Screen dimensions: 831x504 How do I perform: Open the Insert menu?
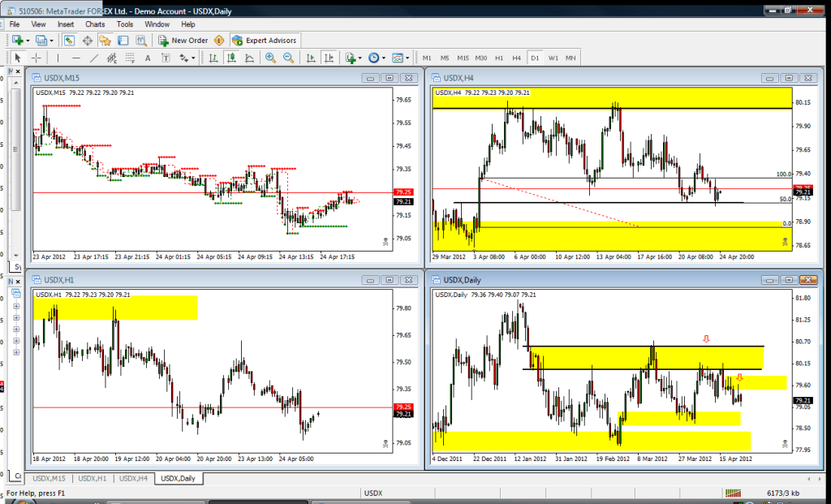point(66,24)
